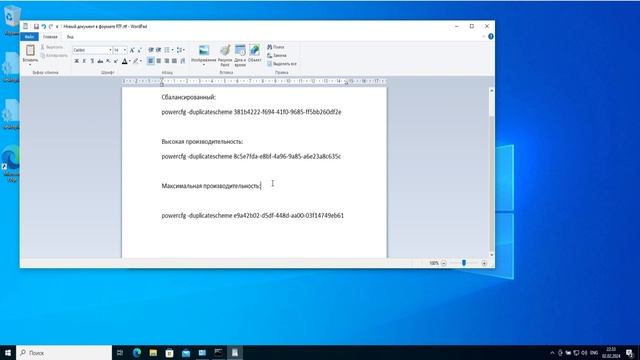Toggle italic formatting (К)
The image size is (640, 360).
tap(84, 61)
